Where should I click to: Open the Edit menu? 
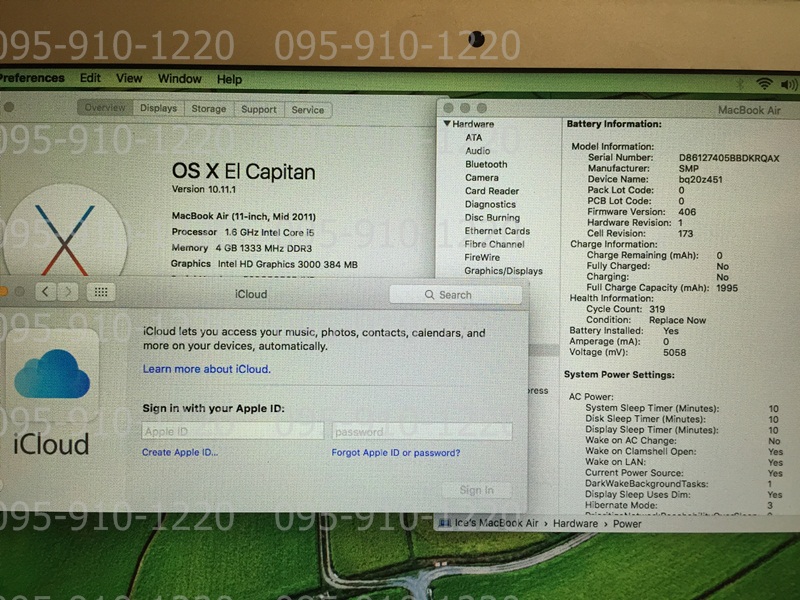[x=90, y=78]
